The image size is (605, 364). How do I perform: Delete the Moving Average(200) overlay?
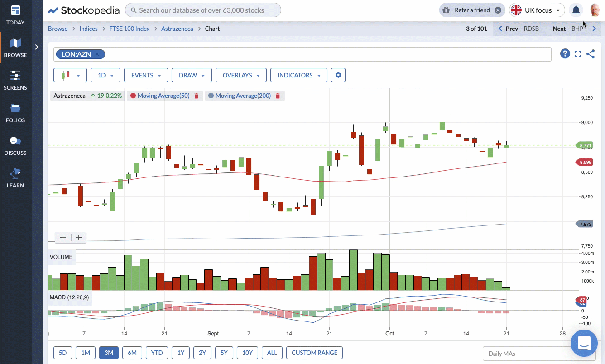278,96
